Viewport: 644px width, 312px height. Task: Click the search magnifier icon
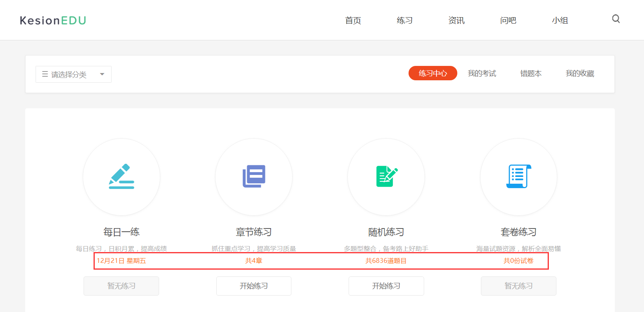pos(616,19)
